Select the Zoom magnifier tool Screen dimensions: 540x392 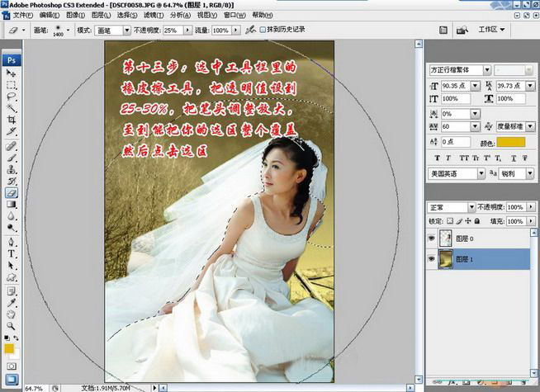tap(12, 326)
